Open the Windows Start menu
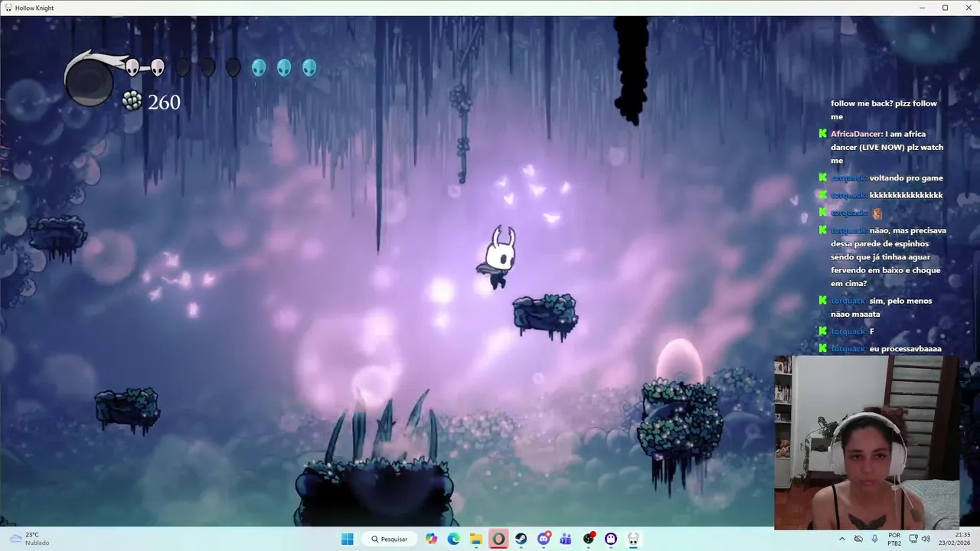The image size is (980, 551). point(347,539)
